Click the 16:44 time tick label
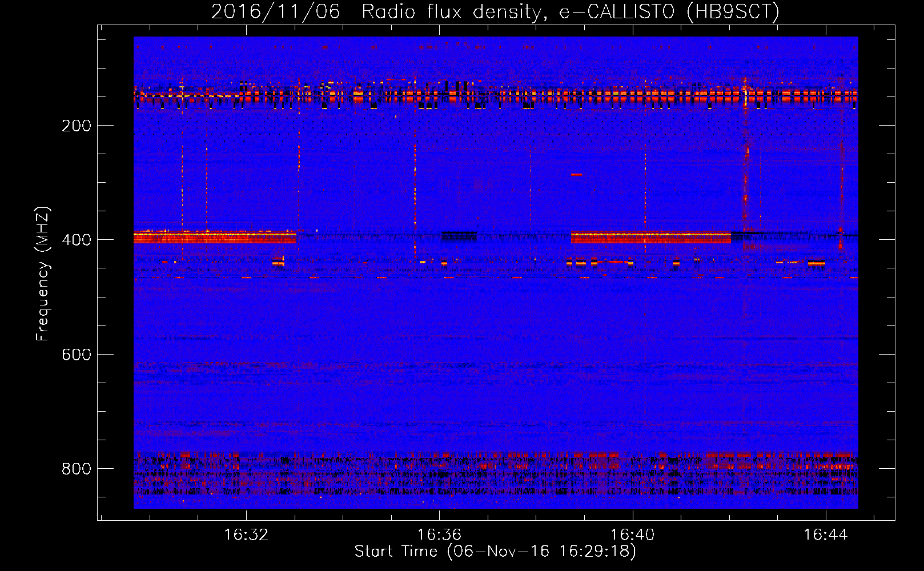The height and width of the screenshot is (571, 924). 825,534
